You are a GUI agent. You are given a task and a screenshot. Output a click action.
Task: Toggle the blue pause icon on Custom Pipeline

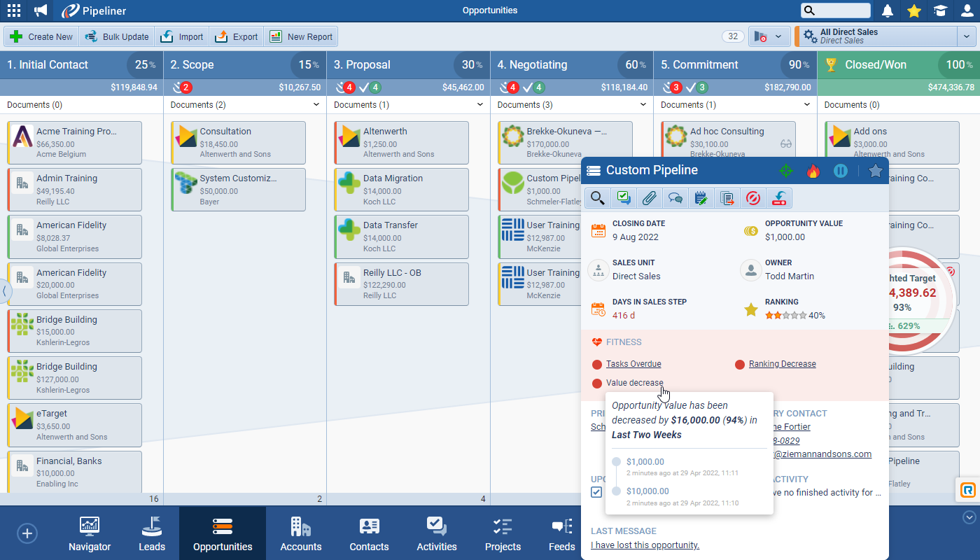click(841, 171)
